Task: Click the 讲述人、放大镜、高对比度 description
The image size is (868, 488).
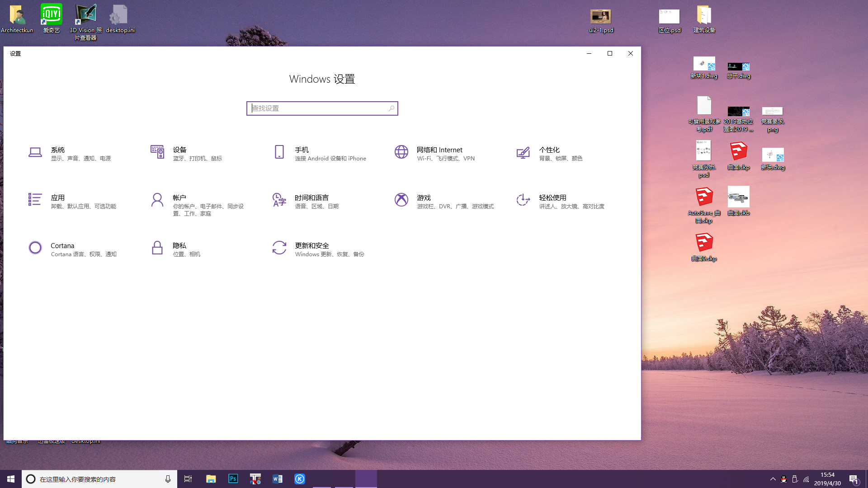Action: pyautogui.click(x=571, y=206)
